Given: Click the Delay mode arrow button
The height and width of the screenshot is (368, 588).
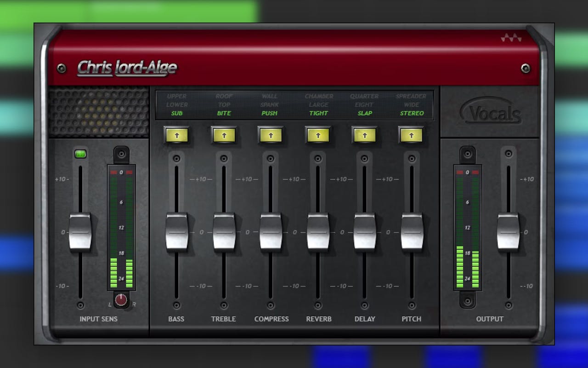Looking at the screenshot, I should [x=364, y=135].
